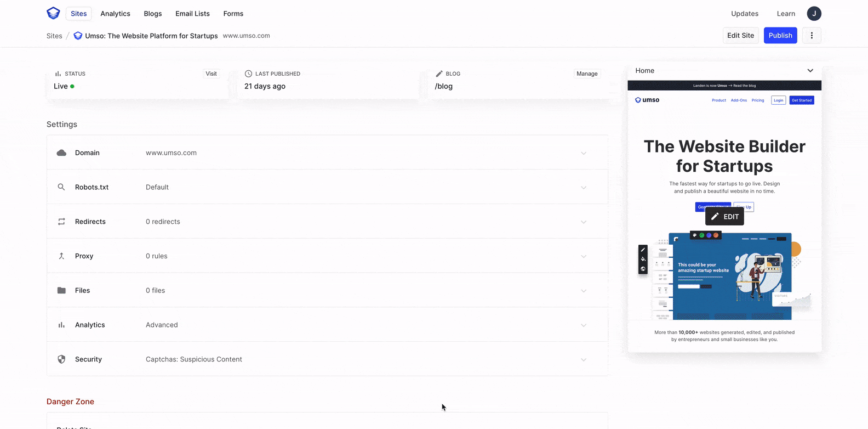
Task: Click the Edit Site button
Action: (x=740, y=36)
